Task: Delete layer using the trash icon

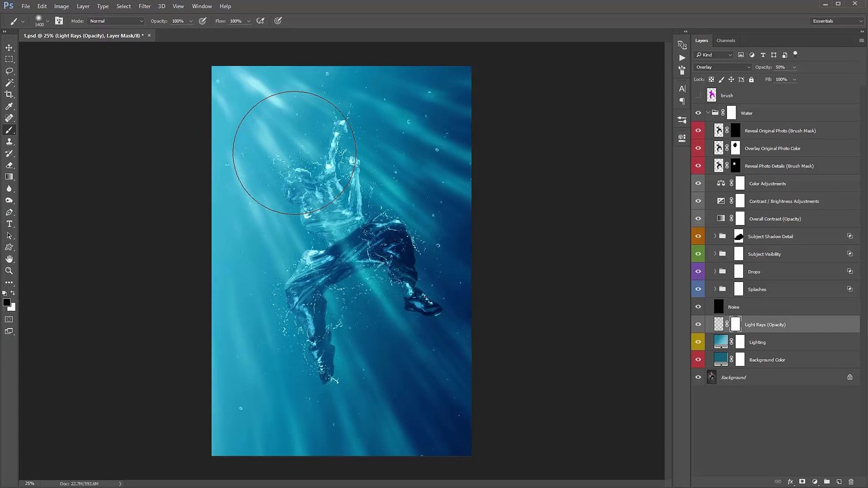Action: coord(850,482)
